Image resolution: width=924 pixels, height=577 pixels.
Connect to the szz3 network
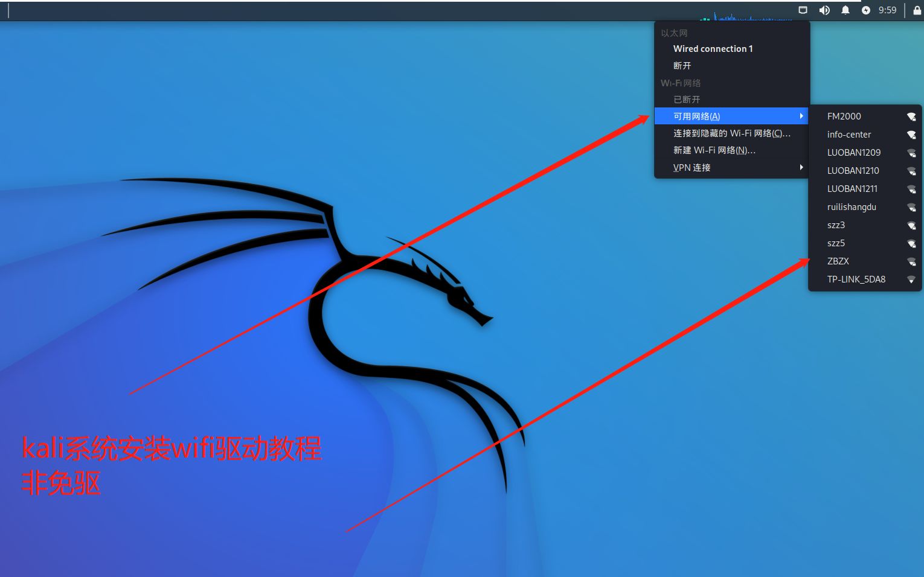865,225
